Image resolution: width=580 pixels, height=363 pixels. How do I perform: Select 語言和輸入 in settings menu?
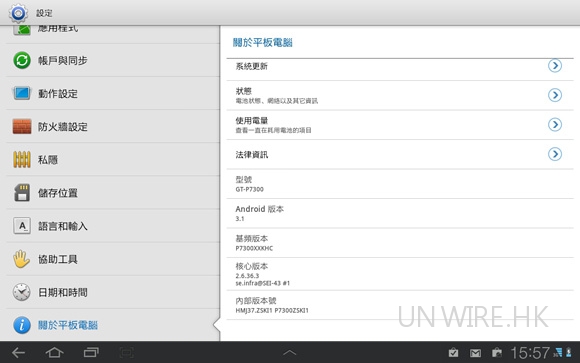113,226
